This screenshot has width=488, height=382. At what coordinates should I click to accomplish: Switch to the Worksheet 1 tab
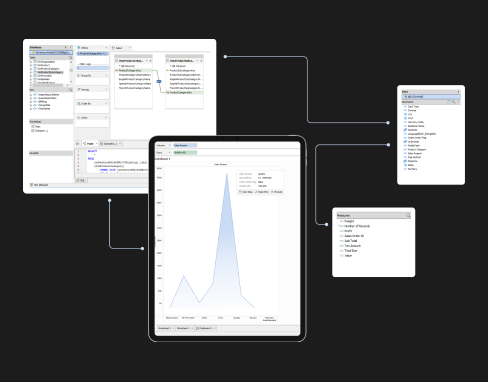click(x=166, y=328)
